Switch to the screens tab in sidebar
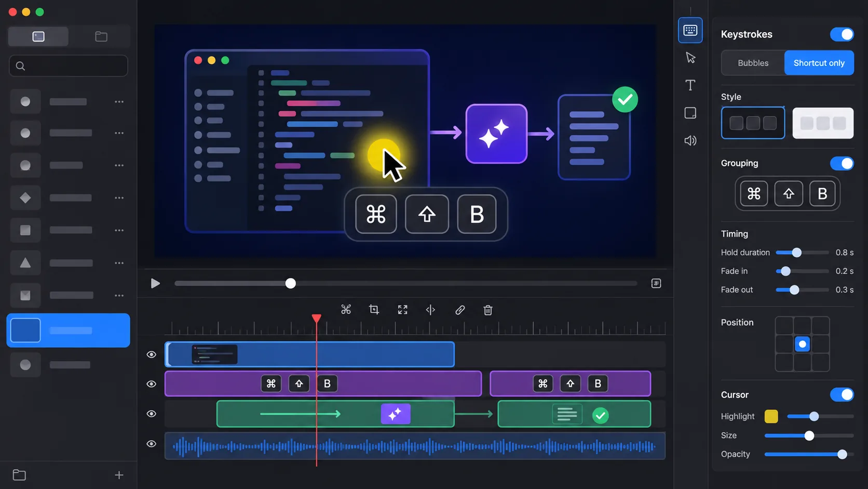 tap(38, 36)
